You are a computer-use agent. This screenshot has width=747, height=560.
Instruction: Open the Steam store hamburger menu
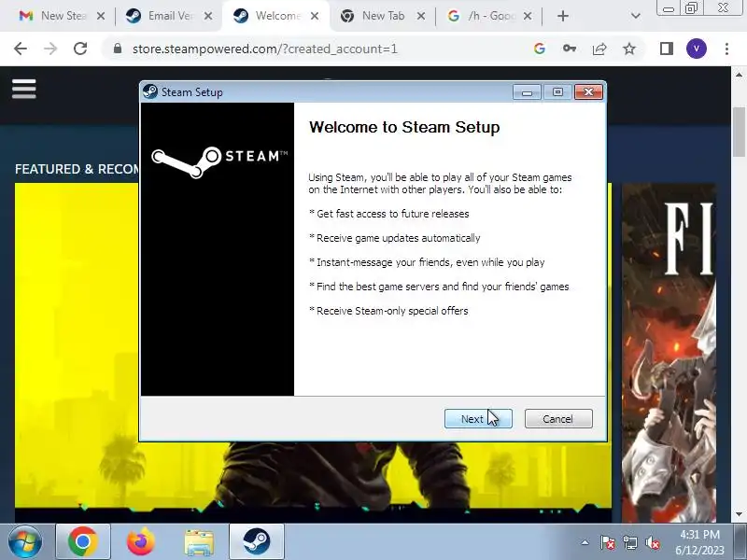tap(24, 89)
